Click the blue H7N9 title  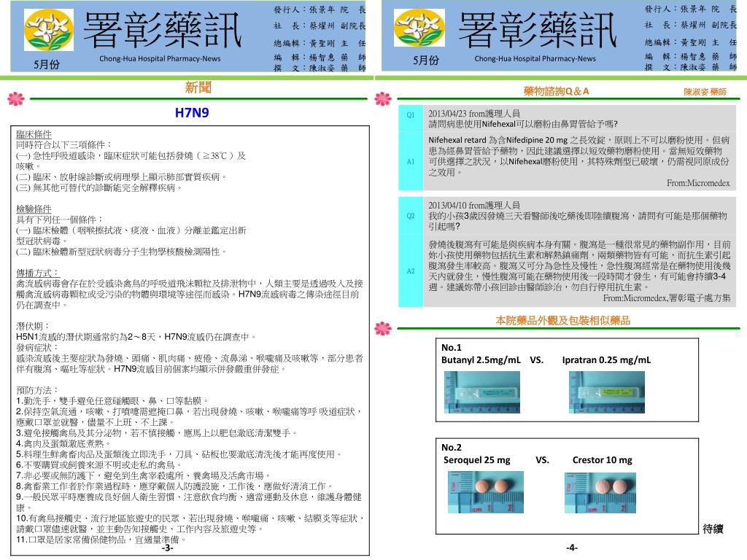[192, 113]
